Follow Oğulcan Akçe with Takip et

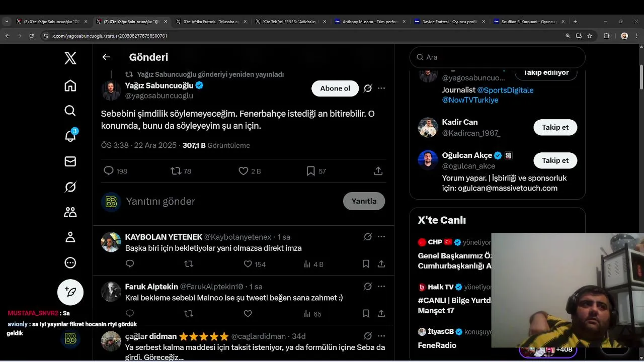tap(555, 160)
